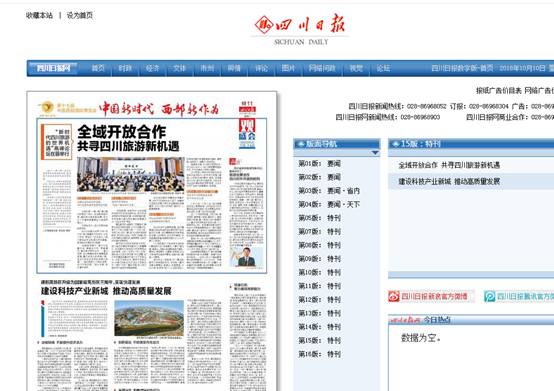Open the 报纸广告价目表 link
554x391 pixels.
click(499, 91)
